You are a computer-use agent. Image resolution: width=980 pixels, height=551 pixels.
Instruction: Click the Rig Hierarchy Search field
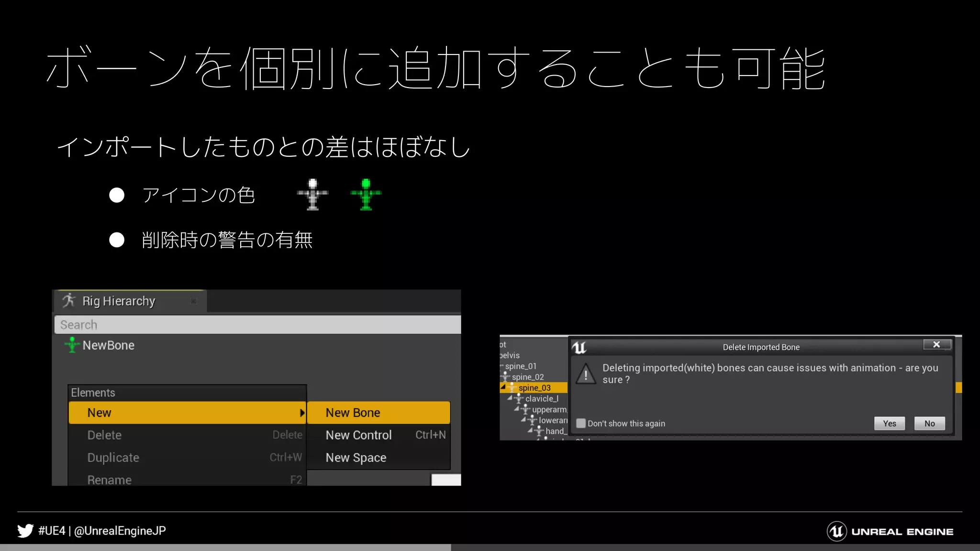click(257, 325)
